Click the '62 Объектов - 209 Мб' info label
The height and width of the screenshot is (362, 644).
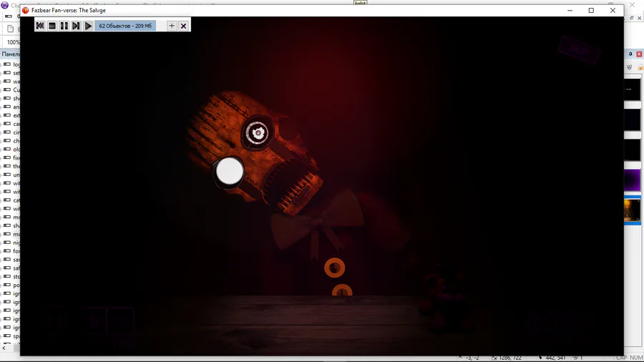(x=125, y=26)
